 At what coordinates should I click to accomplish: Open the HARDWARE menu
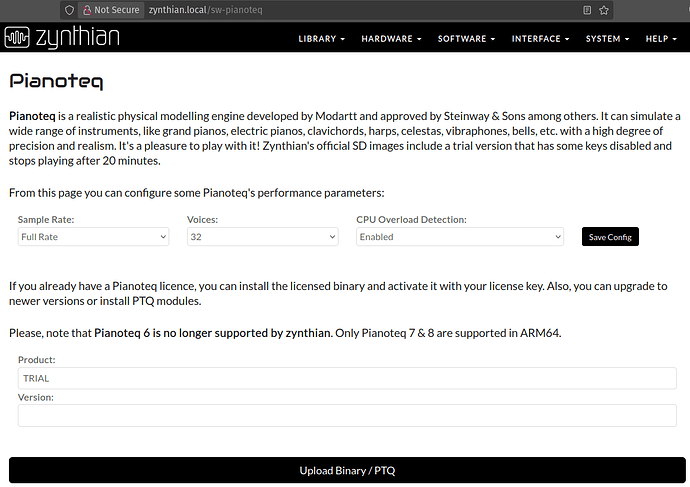pyautogui.click(x=391, y=39)
